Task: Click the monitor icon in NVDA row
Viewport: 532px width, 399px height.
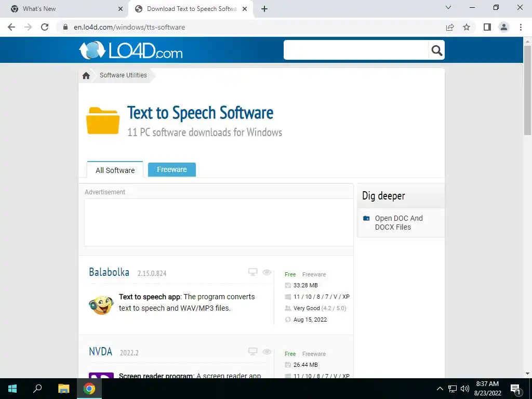Action: [x=253, y=352]
